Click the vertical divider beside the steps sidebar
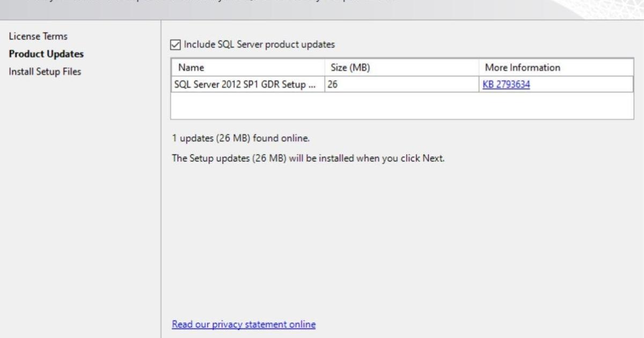 [x=161, y=177]
